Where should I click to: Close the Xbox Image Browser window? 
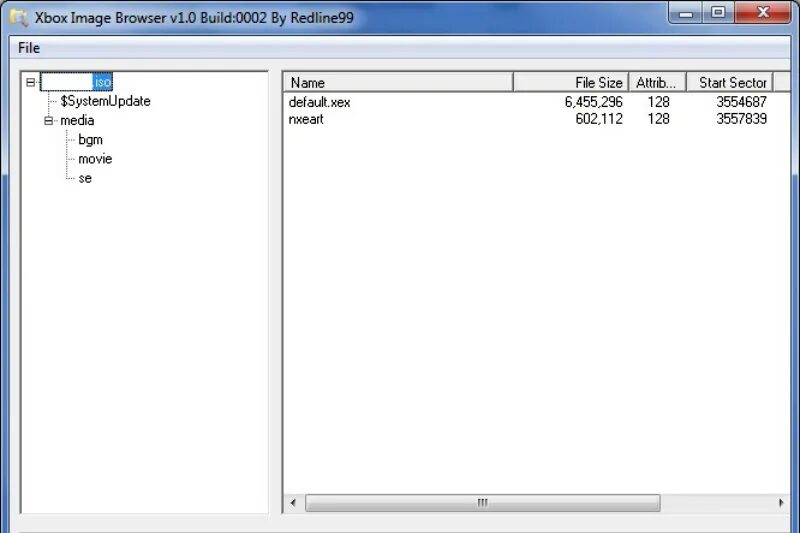[x=763, y=13]
